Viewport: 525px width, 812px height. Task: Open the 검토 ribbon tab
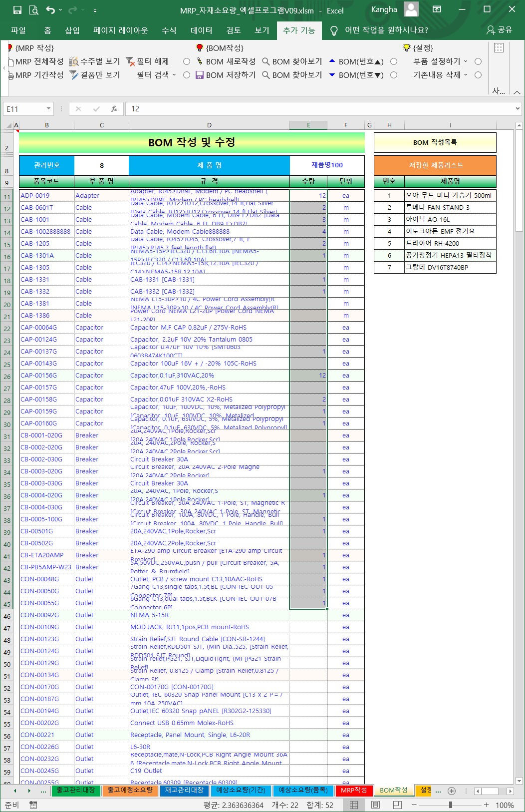click(x=234, y=30)
